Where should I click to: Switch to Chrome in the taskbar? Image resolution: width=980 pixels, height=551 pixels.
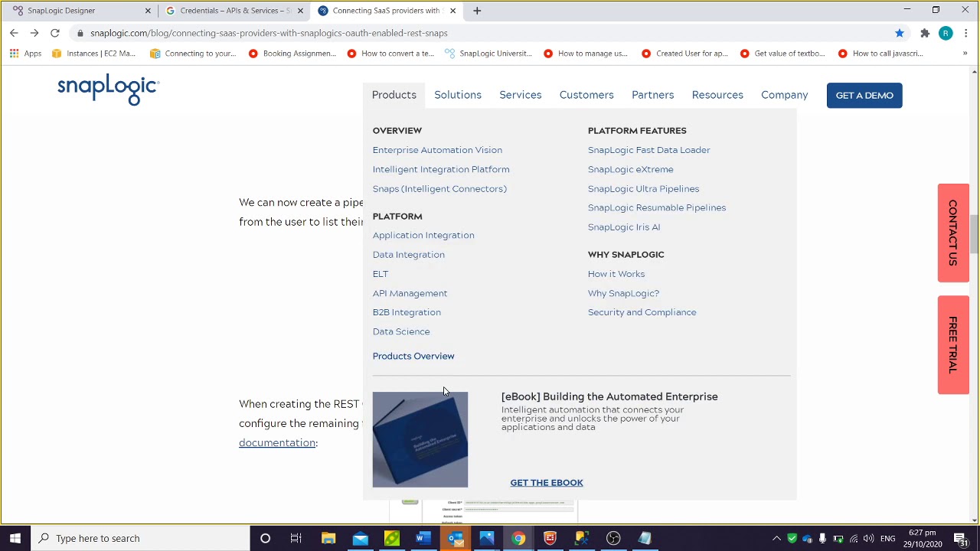[x=518, y=538]
